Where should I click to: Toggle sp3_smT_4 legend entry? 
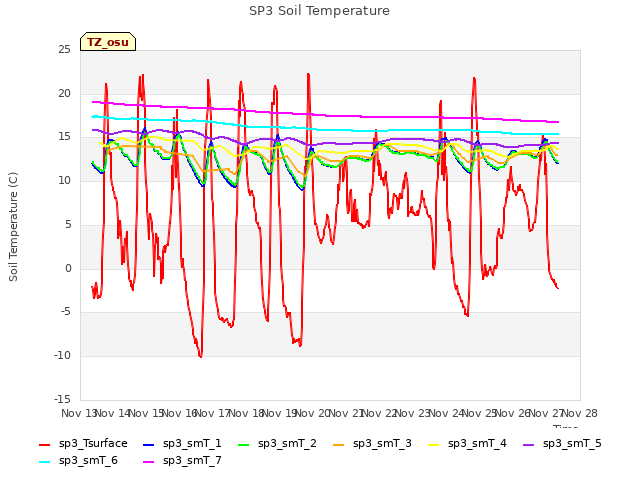(x=467, y=444)
